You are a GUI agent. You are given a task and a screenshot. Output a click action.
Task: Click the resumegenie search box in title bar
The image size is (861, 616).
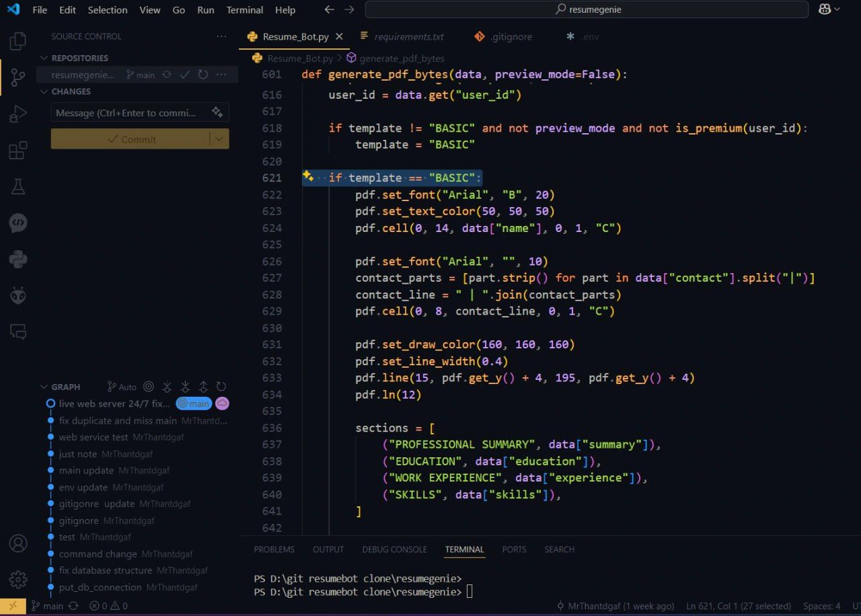pyautogui.click(x=587, y=9)
